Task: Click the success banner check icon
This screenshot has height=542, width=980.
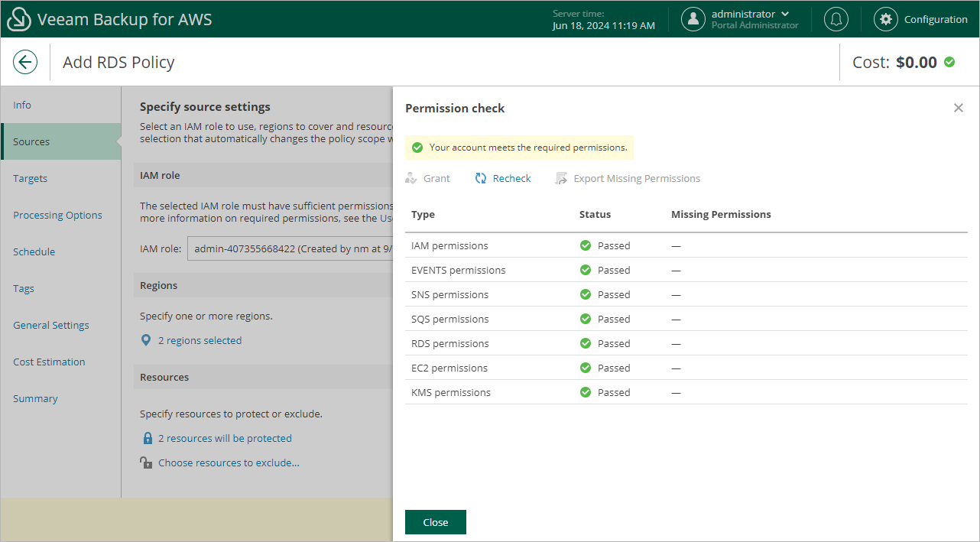Action: (417, 148)
